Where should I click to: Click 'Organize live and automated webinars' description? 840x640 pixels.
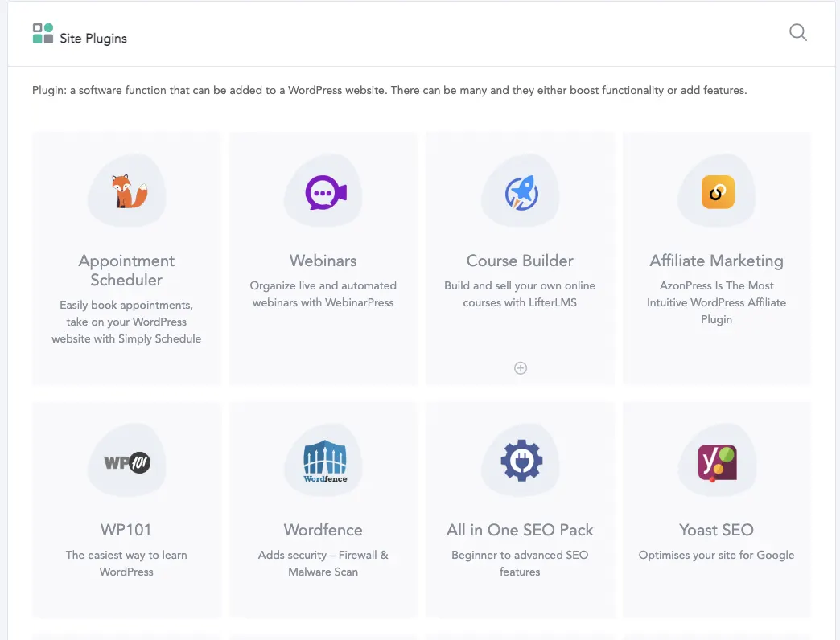323,293
